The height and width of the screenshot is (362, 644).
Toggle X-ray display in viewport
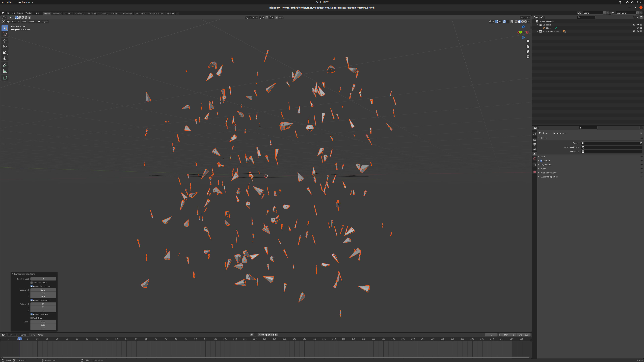point(512,22)
